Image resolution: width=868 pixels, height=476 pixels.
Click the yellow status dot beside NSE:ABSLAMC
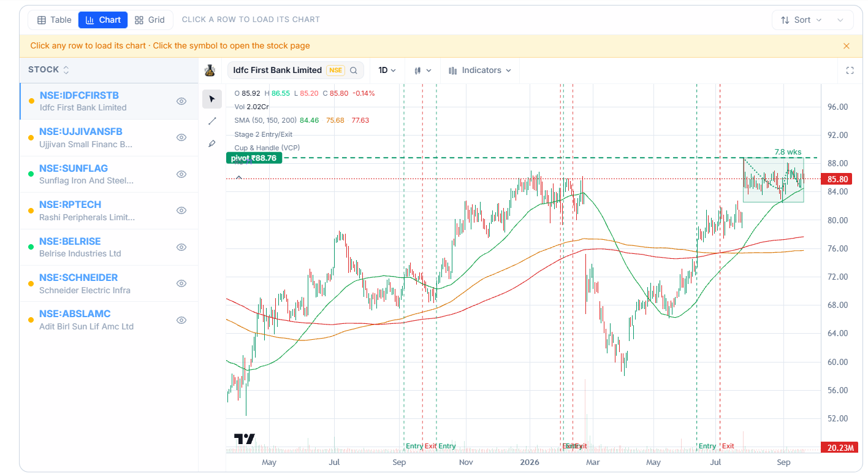pos(31,320)
